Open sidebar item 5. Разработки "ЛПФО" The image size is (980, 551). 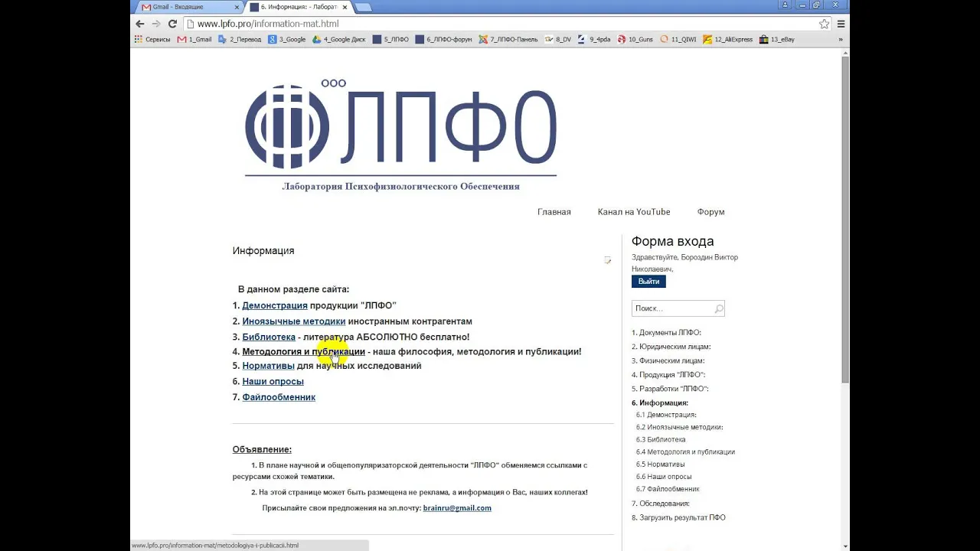click(670, 389)
